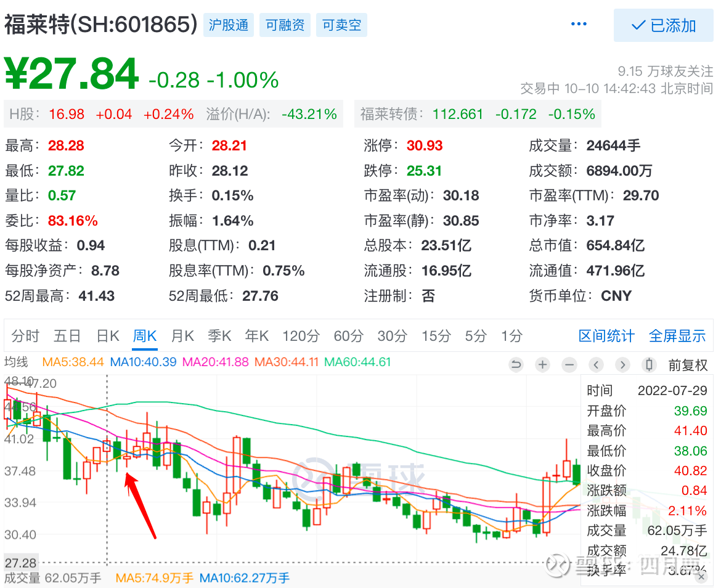Open the 120分 chart tab

point(301,336)
